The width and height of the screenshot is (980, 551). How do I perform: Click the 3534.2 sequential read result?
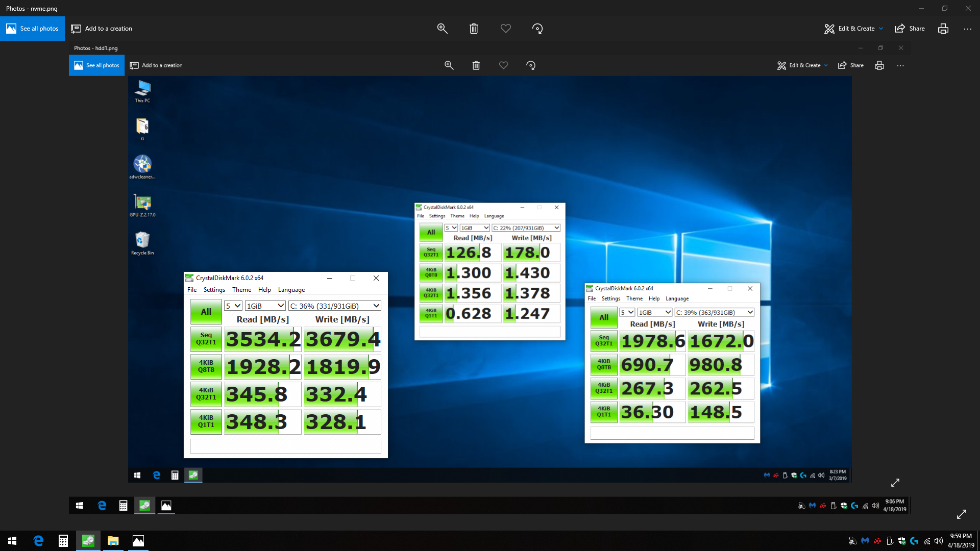(x=263, y=339)
